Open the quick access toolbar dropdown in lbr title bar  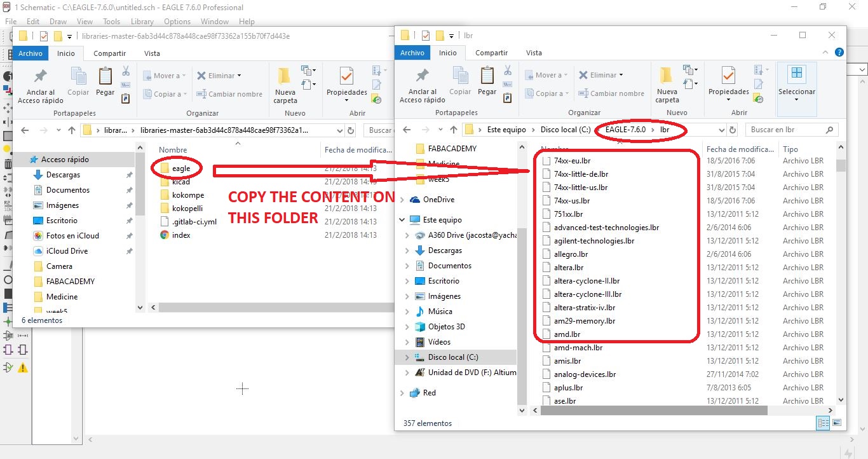click(451, 36)
